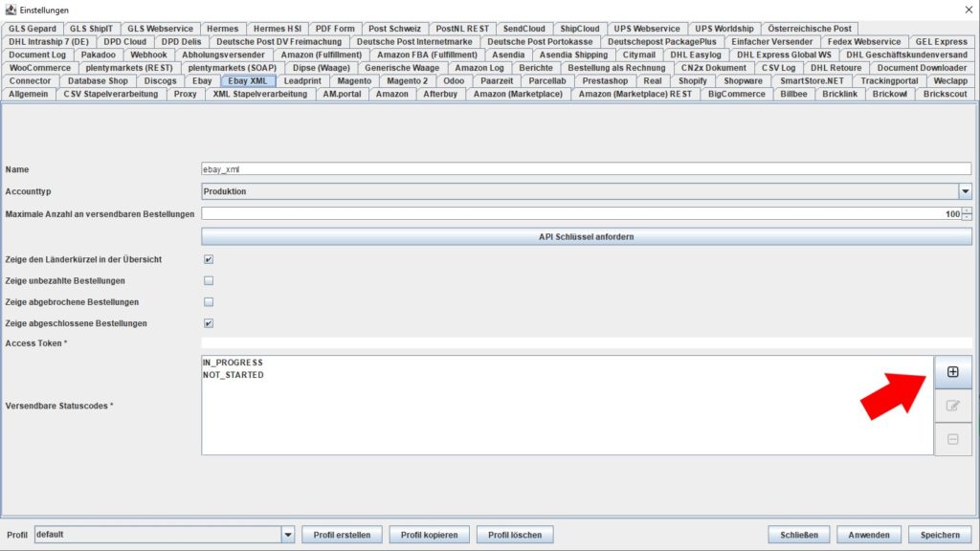
Task: Open the CSV Stapelverarbeitung tab
Action: 111,94
